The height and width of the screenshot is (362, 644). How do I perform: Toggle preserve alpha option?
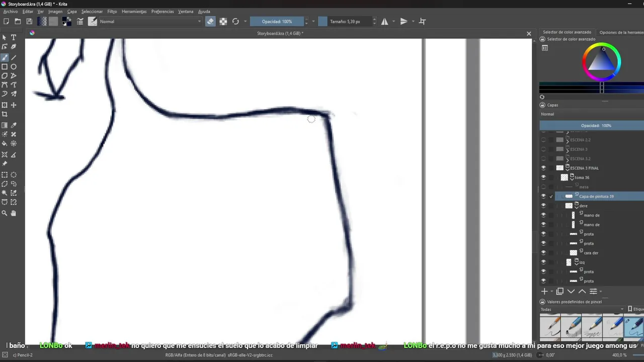[x=223, y=22]
